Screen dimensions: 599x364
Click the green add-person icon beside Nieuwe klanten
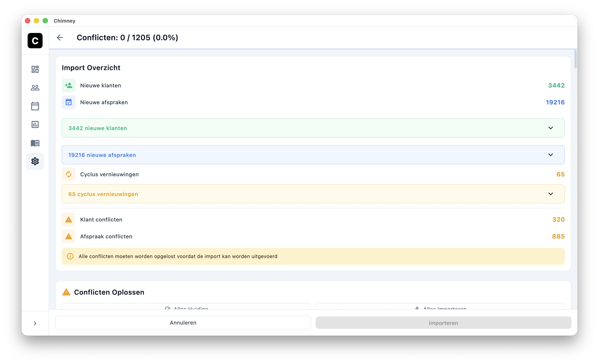(x=69, y=85)
